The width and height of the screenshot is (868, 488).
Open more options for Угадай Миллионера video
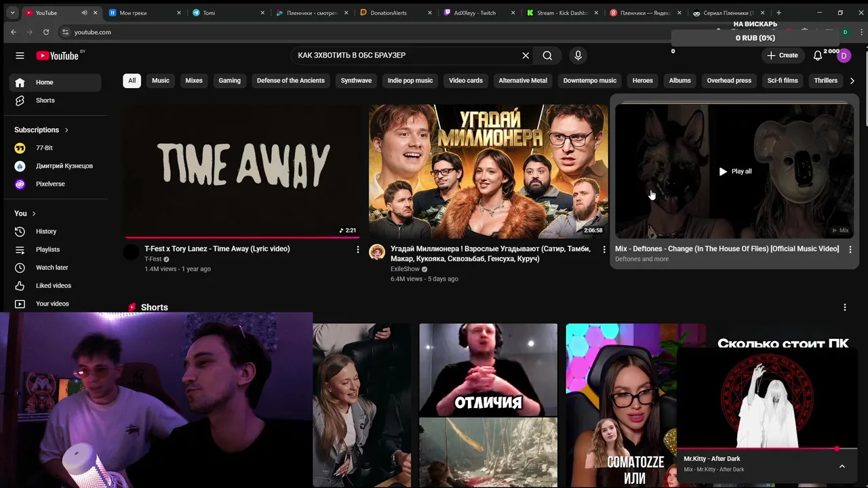(604, 249)
